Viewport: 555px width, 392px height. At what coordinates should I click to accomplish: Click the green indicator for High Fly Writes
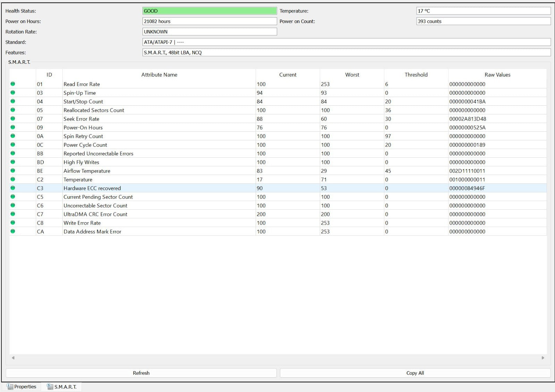click(13, 162)
